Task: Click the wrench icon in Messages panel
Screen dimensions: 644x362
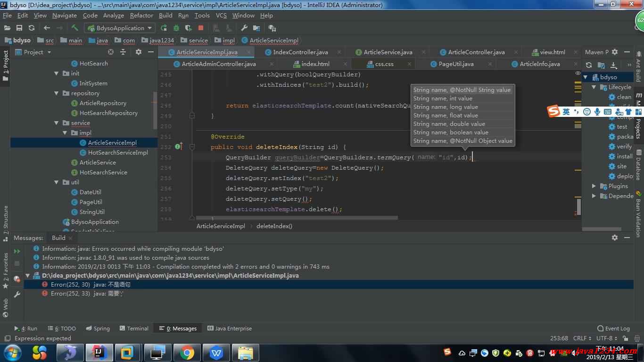Action: 17,295
